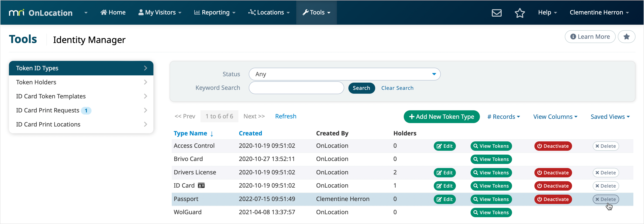Edit the ID Card token type

(x=445, y=186)
